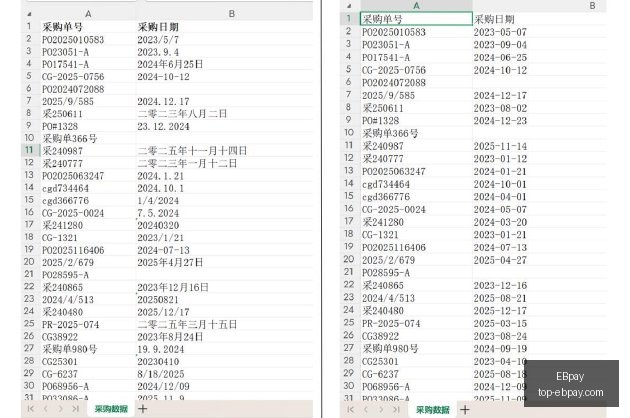Select left sheet cell 2024年6月25日
630x418 pixels.
point(224,64)
